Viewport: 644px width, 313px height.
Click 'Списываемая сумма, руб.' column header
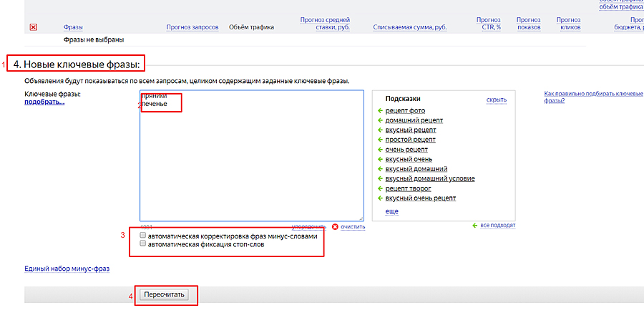tap(409, 28)
